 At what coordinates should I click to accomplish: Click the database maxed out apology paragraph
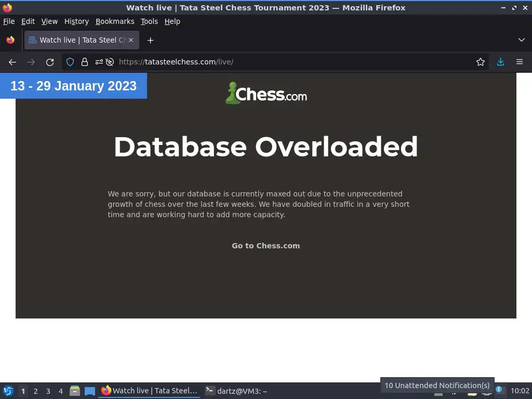coord(259,204)
